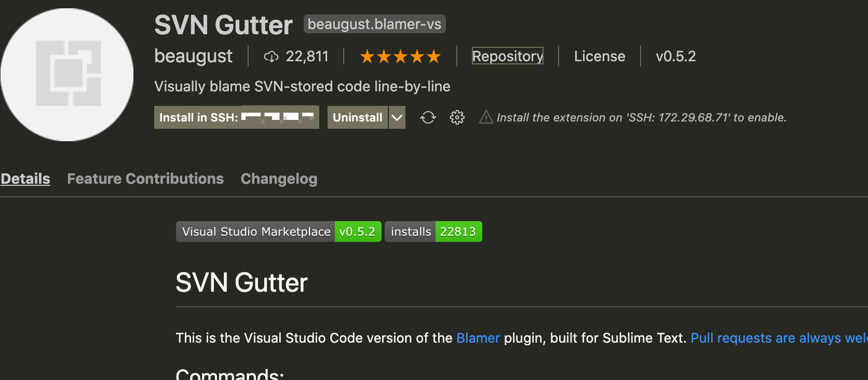
Task: Click the green installs 22813 badge
Action: point(458,232)
